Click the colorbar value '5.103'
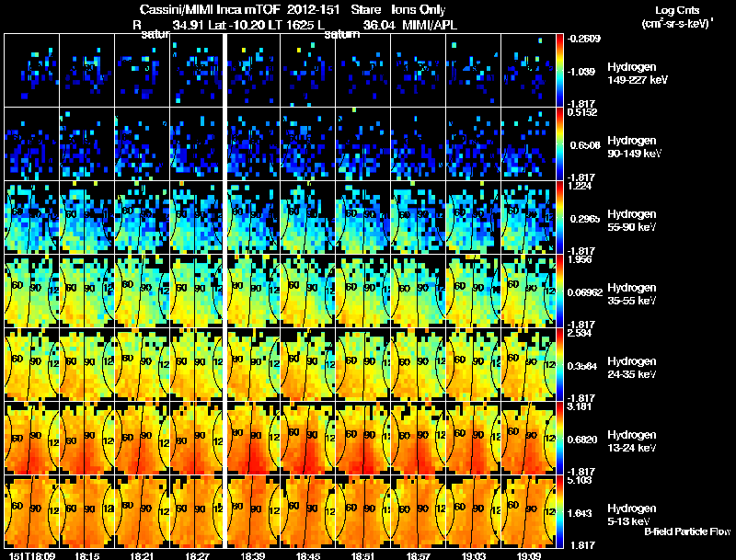The image size is (736, 560). point(580,480)
